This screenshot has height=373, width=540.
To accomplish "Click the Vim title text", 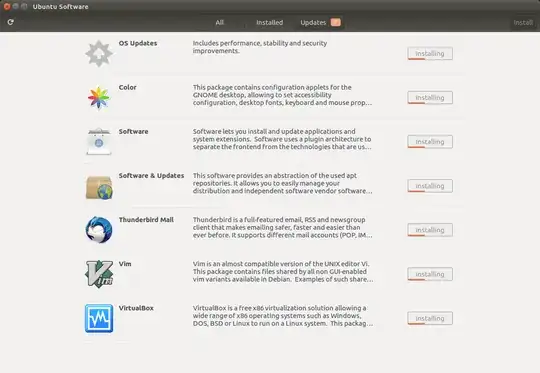I will click(x=125, y=263).
